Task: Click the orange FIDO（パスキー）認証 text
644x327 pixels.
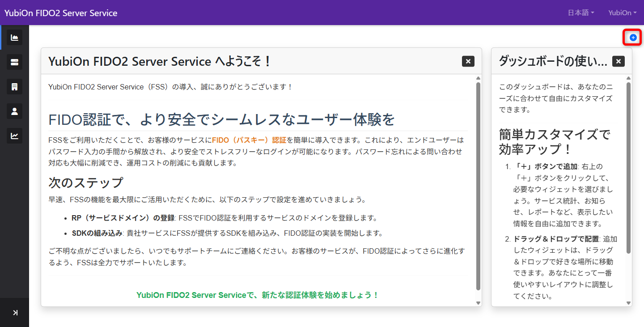Action: coord(249,140)
